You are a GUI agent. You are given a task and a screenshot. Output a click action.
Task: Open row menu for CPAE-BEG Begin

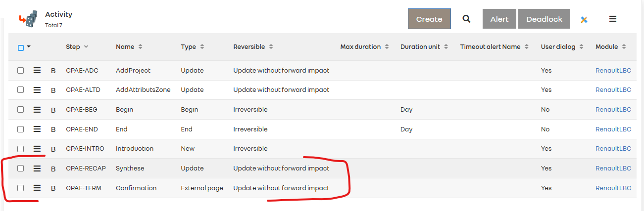click(x=37, y=109)
